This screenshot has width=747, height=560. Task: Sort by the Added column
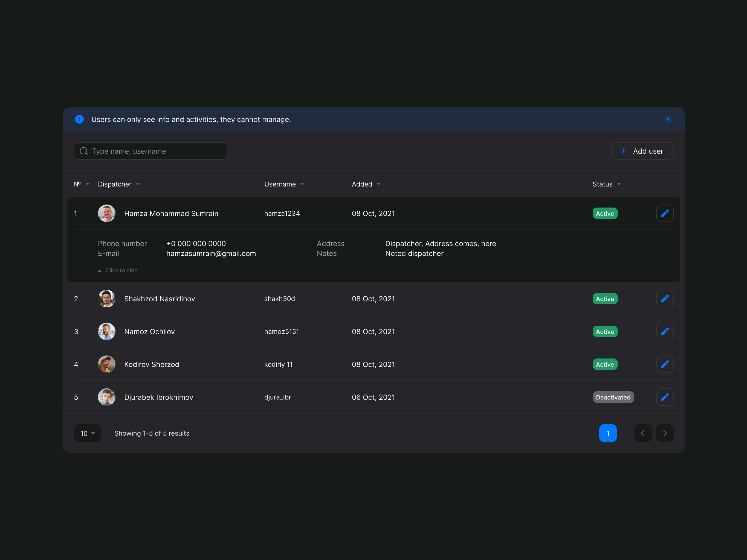pyautogui.click(x=366, y=184)
